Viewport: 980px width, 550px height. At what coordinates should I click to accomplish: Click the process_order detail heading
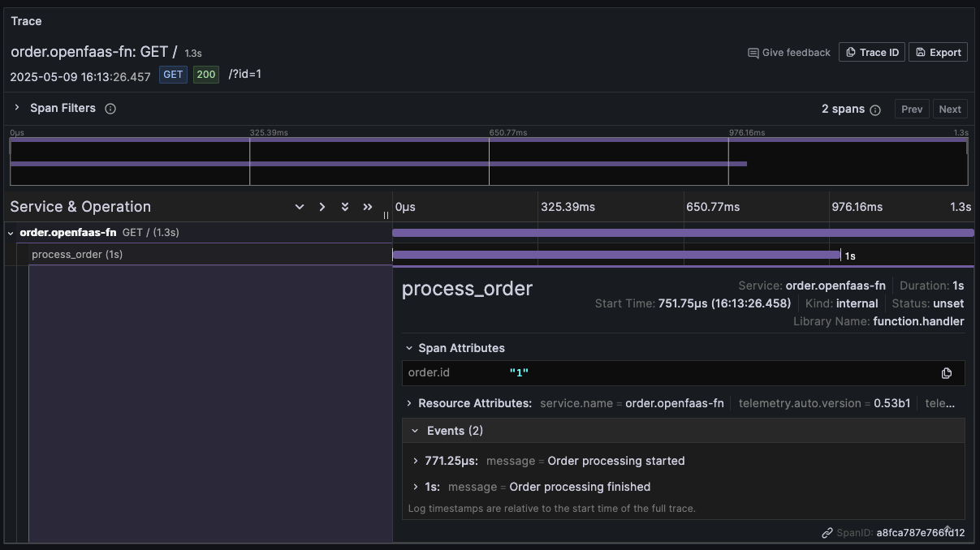[467, 288]
